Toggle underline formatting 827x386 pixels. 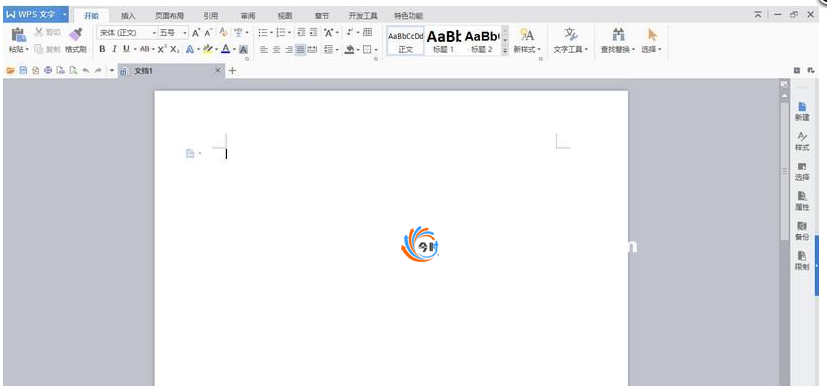point(126,49)
